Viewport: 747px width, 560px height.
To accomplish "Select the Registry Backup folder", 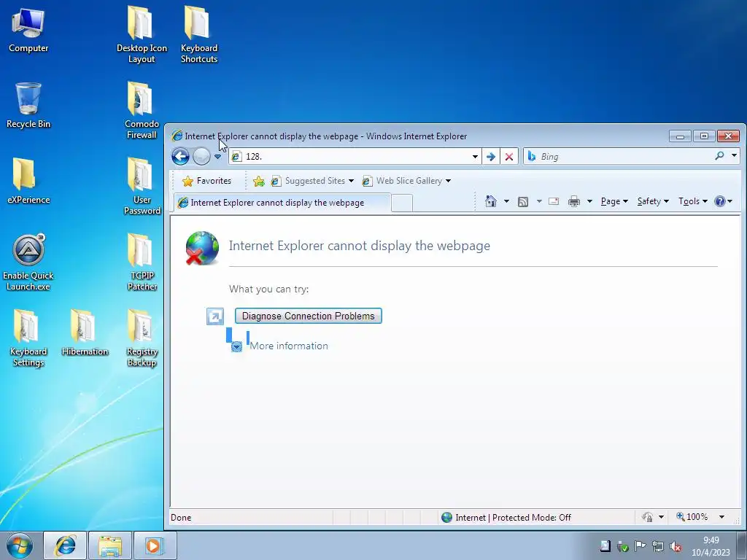I will [142, 338].
